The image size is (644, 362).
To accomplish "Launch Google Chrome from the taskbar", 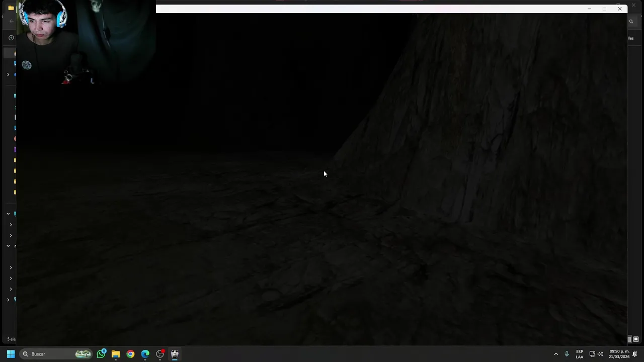I will (130, 354).
